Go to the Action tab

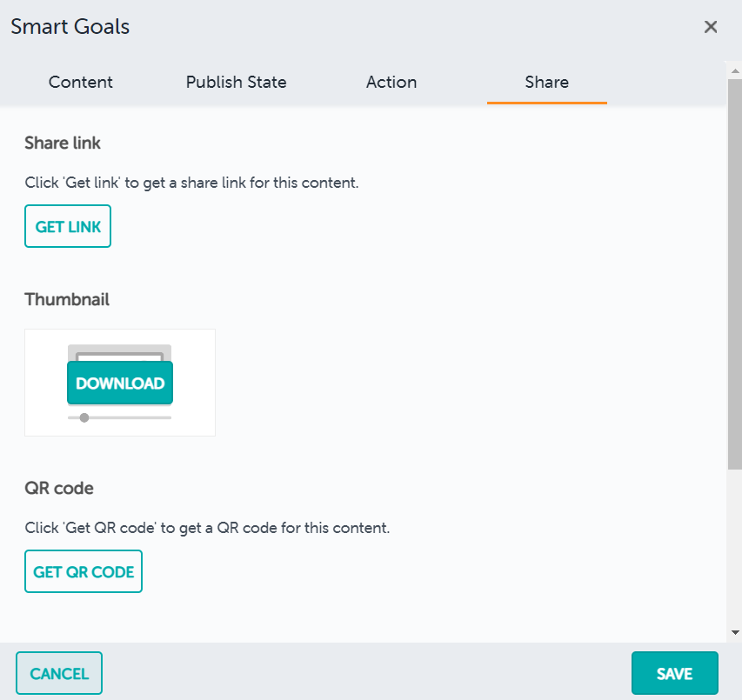[x=391, y=83]
